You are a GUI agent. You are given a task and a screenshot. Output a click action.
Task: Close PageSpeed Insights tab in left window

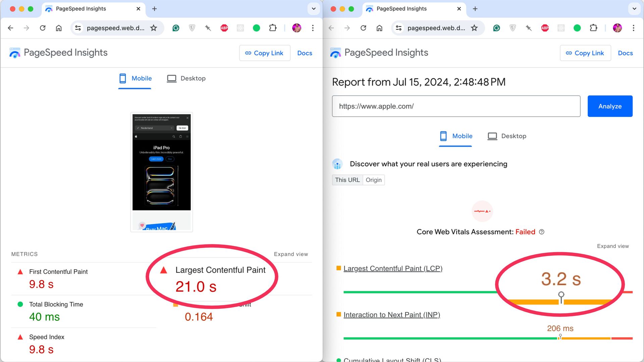coord(138,9)
